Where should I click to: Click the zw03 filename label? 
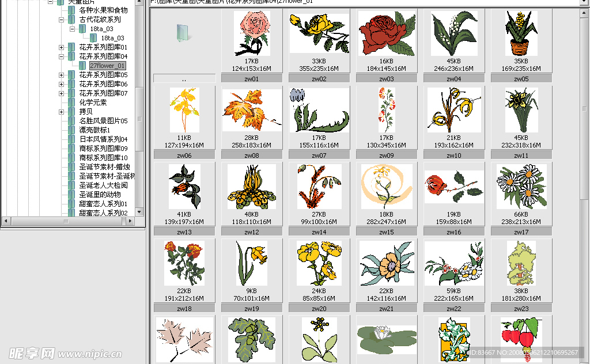tap(387, 78)
